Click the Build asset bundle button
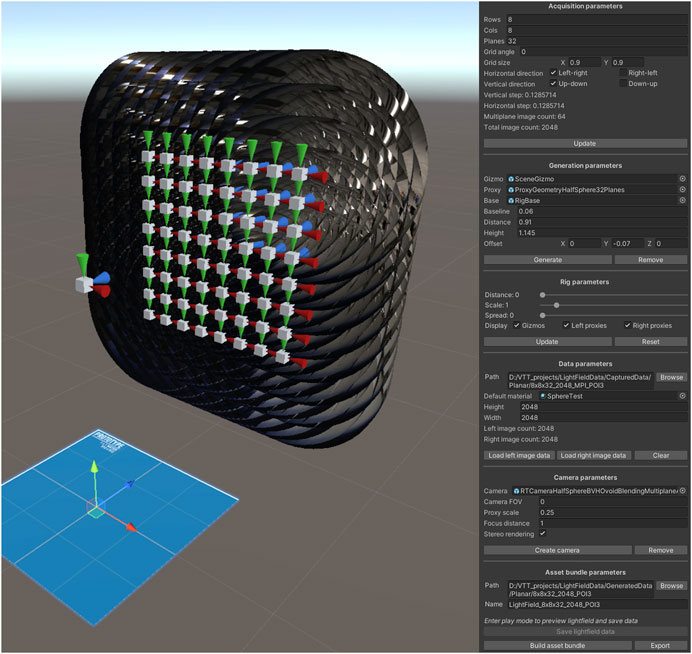The width and height of the screenshot is (692, 654). pyautogui.click(x=557, y=646)
